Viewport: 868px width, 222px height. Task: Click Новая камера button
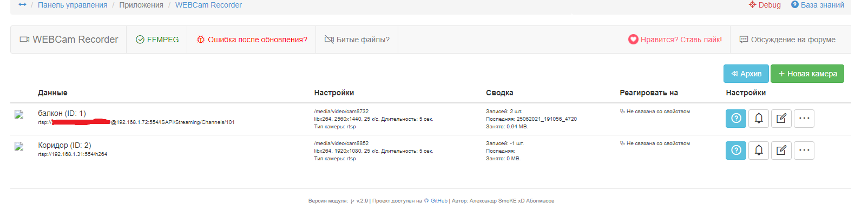(x=807, y=74)
